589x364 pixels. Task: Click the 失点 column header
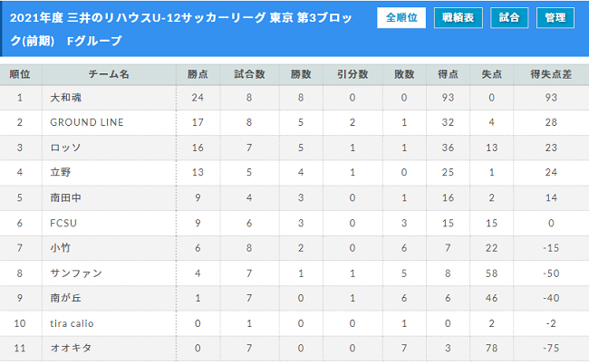point(492,74)
